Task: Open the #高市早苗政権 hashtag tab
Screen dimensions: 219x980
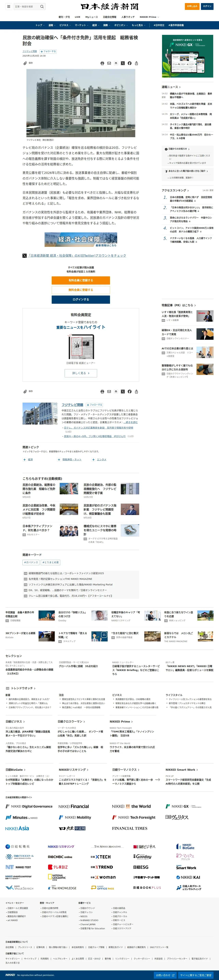Action: [x=176, y=25]
